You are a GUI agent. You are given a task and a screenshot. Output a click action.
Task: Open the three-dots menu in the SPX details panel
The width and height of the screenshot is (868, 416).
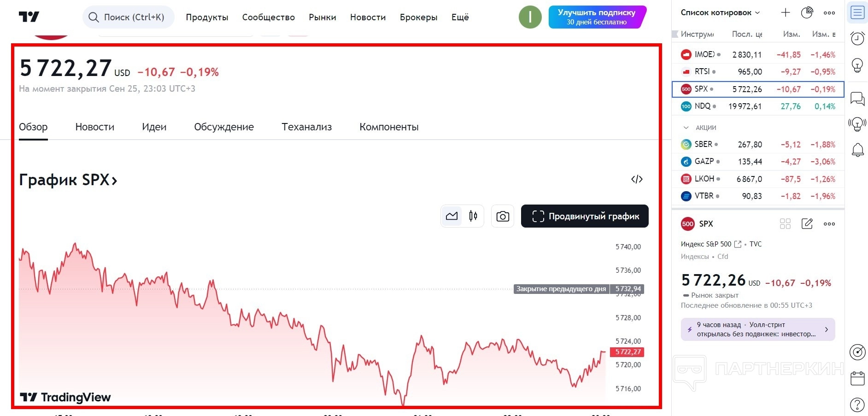coord(829,224)
